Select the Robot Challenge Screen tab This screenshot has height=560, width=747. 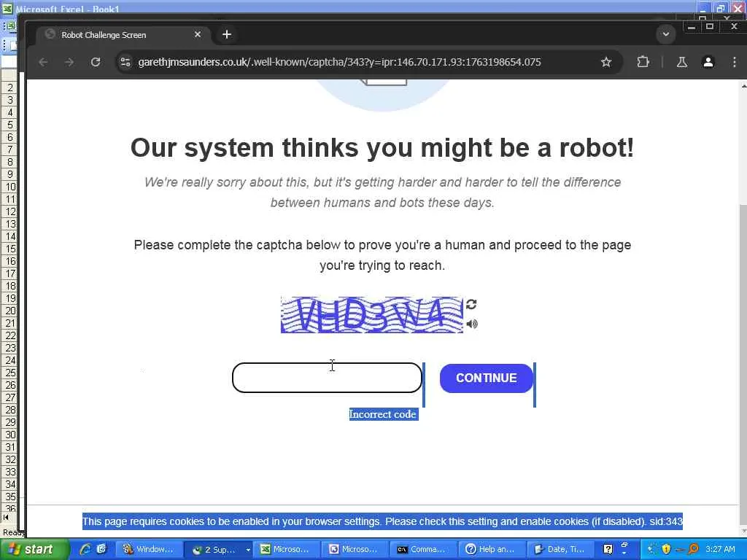click(x=123, y=35)
